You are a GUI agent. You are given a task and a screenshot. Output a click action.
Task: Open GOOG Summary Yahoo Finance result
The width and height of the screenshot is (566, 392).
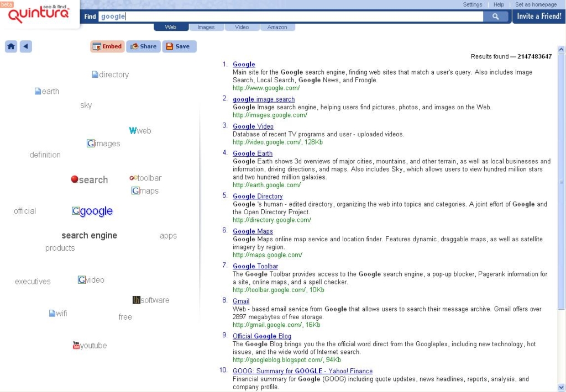(x=302, y=371)
